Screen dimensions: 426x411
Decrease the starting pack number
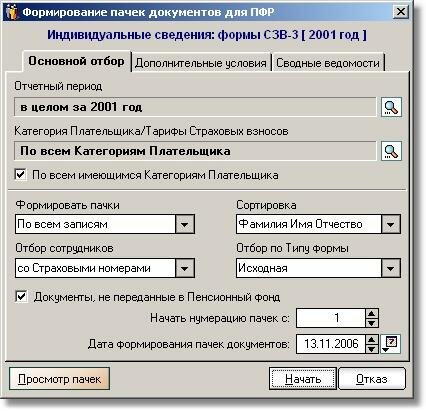(x=372, y=323)
